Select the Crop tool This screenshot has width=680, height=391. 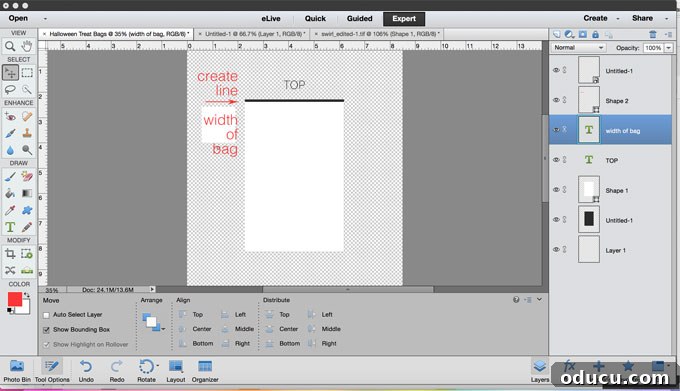click(x=10, y=254)
